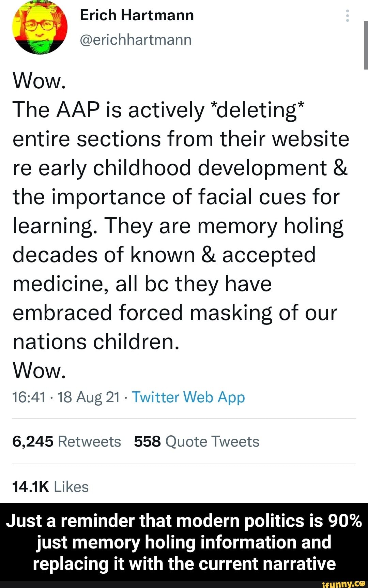
Task: Open the three-dot more options menu
Action: [x=347, y=16]
